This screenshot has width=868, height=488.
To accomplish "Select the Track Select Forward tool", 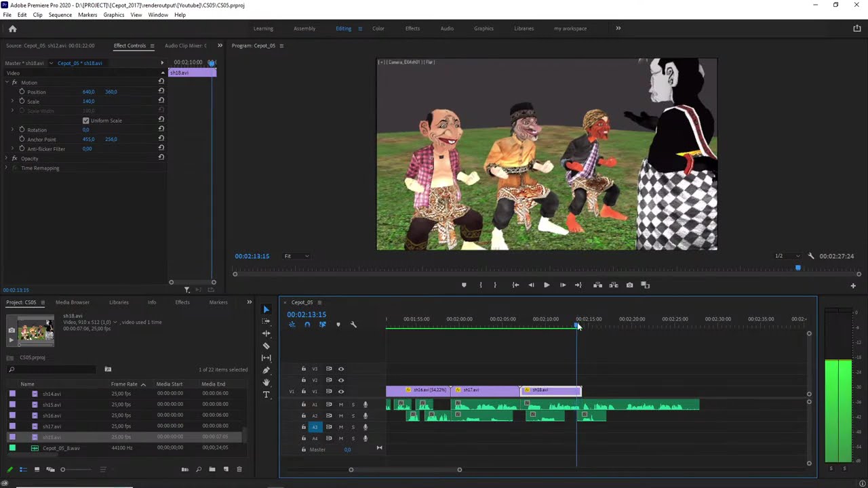I will [x=266, y=321].
